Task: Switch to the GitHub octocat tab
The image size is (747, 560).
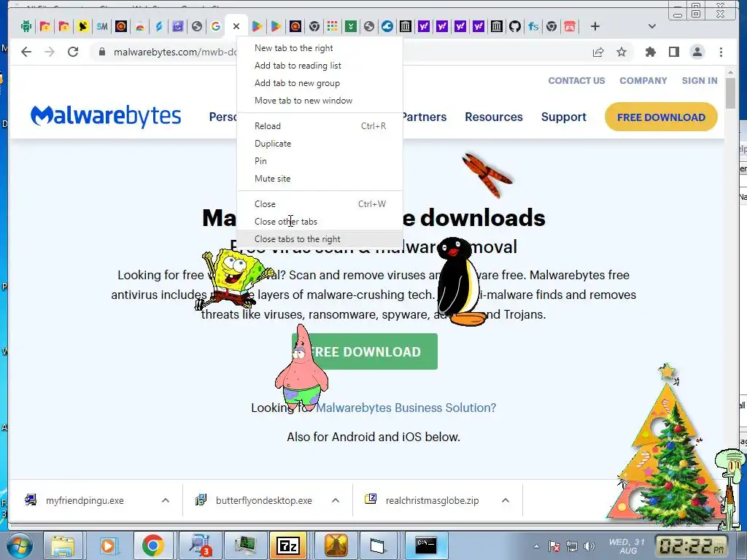Action: click(x=514, y=27)
